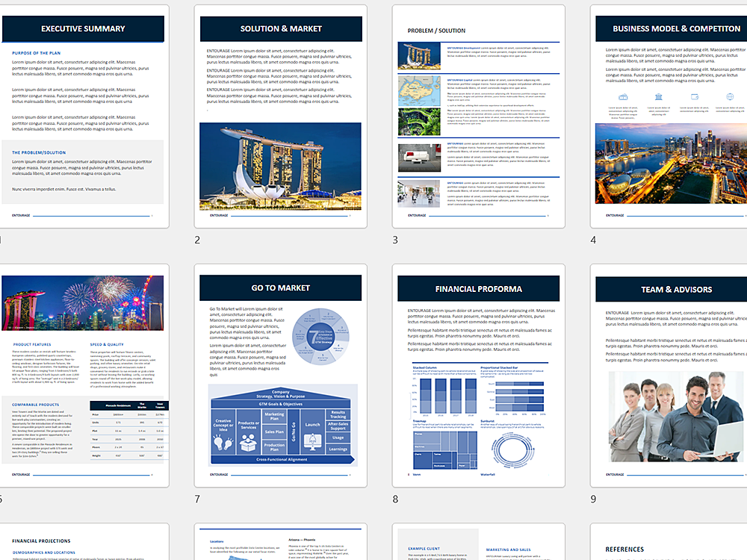
Task: Click the business team photo on page 9
Action: (676, 417)
